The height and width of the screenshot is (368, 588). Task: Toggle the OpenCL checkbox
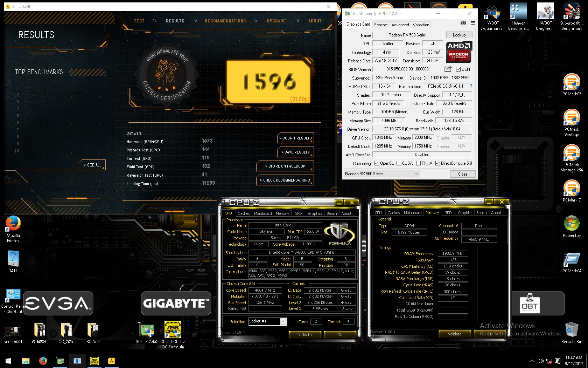click(x=377, y=163)
